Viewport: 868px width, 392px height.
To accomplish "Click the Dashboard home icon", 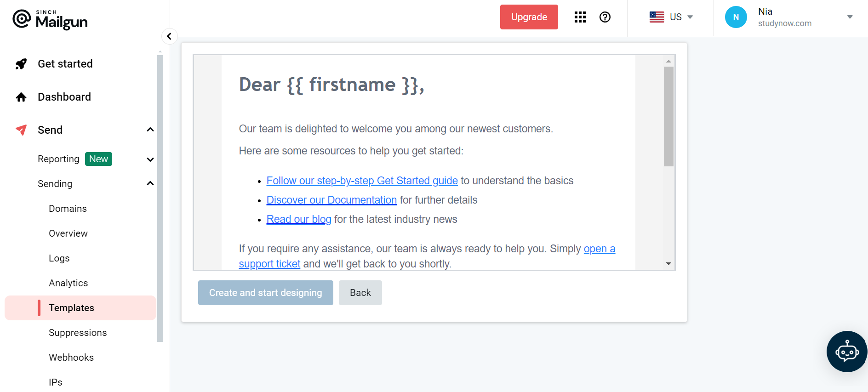I will (21, 97).
